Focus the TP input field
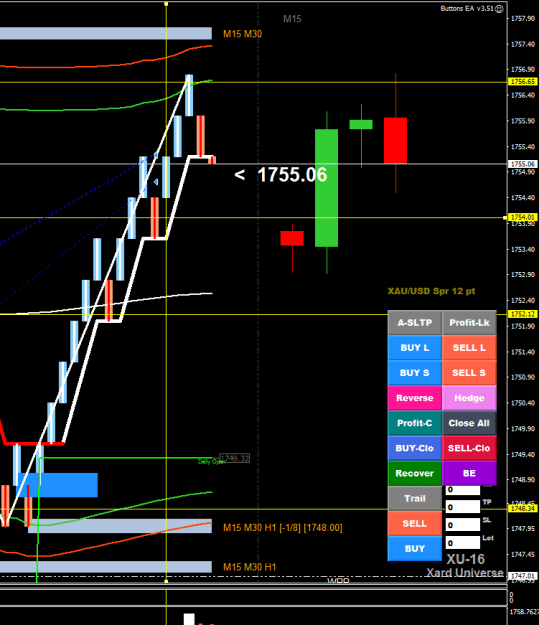The image size is (539, 625). click(463, 507)
